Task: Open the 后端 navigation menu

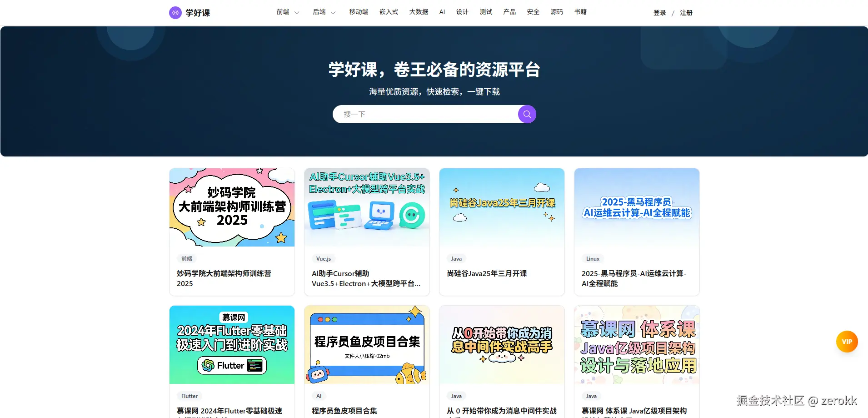Action: pos(319,12)
